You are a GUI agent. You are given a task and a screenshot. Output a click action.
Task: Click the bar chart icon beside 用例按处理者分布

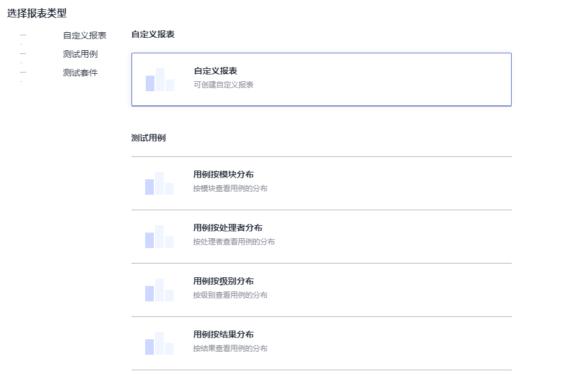pos(159,236)
